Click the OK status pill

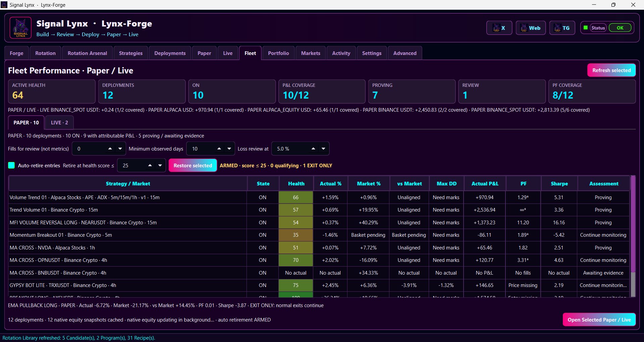click(620, 28)
